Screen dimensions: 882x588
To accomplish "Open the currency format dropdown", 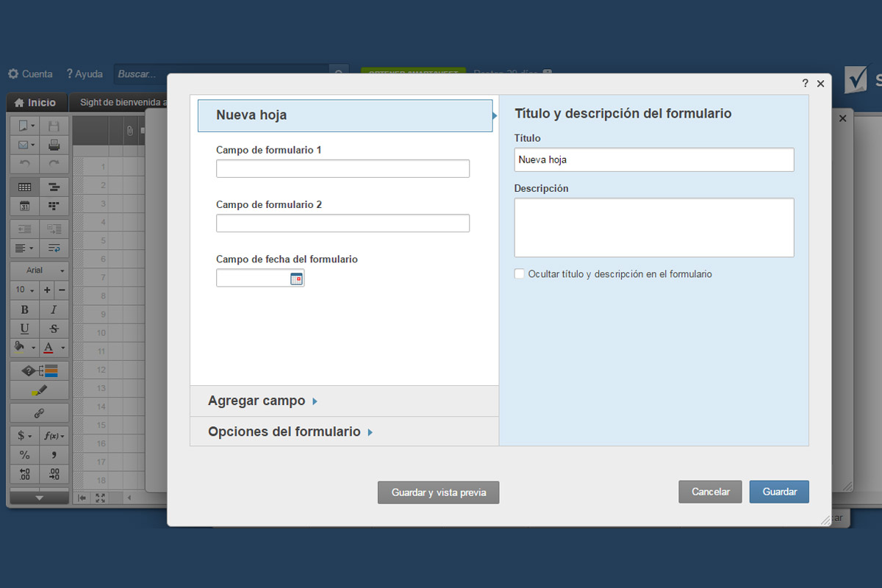I will click(24, 435).
